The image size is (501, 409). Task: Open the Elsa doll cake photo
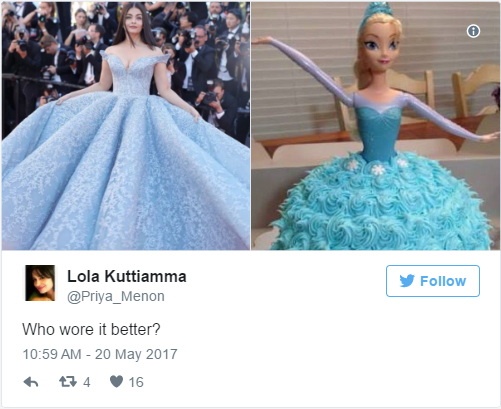[376, 126]
